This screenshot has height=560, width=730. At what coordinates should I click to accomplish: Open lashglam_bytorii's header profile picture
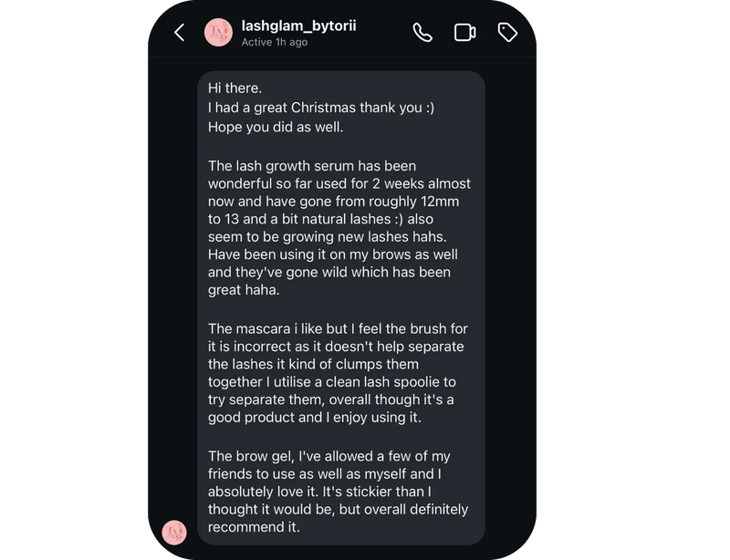click(x=218, y=33)
